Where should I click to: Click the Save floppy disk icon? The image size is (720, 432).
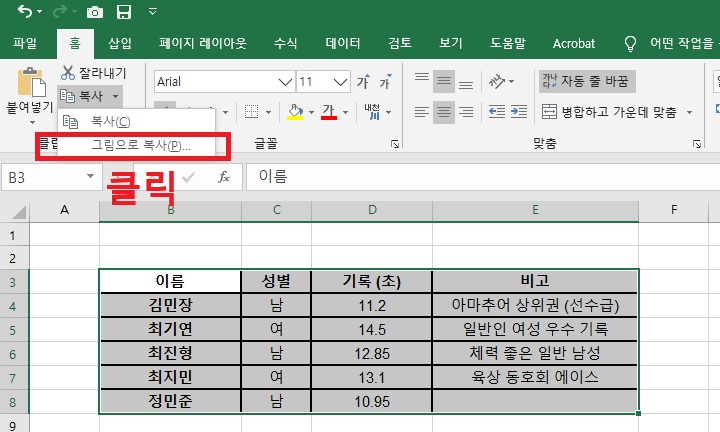pos(124,12)
